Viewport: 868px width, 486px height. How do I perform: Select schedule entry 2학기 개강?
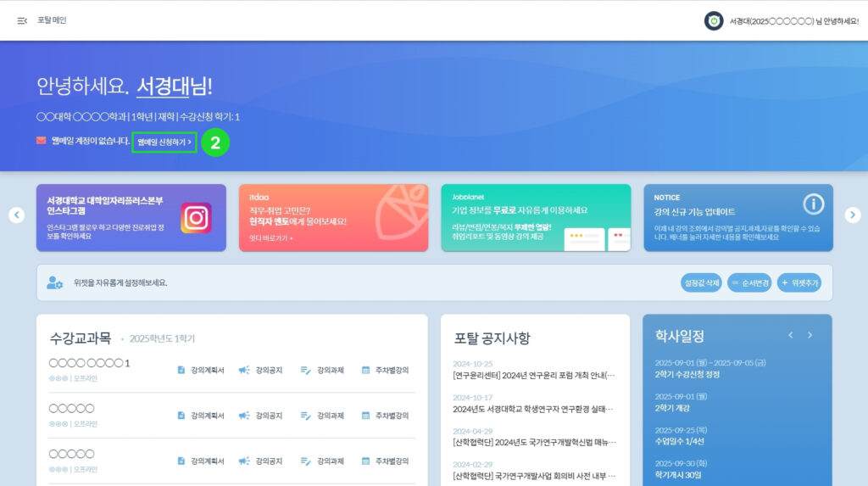pyautogui.click(x=672, y=408)
